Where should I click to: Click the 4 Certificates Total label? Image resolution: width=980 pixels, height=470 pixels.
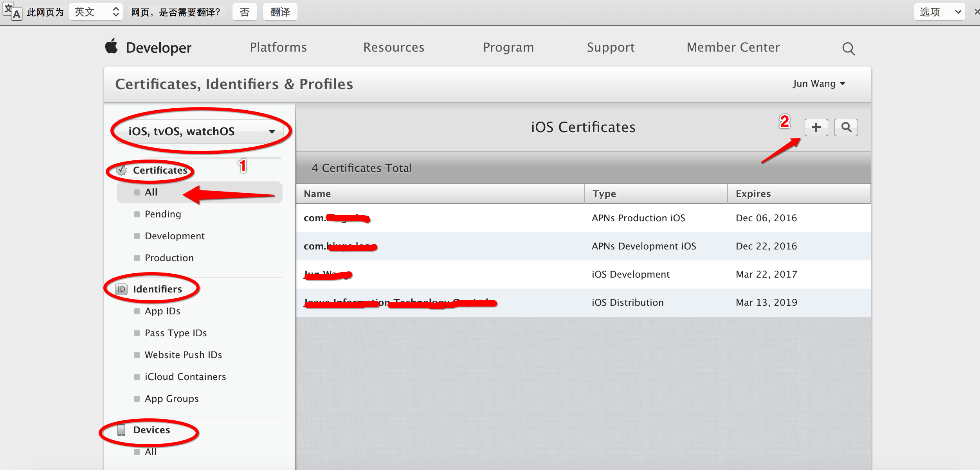pyautogui.click(x=362, y=168)
